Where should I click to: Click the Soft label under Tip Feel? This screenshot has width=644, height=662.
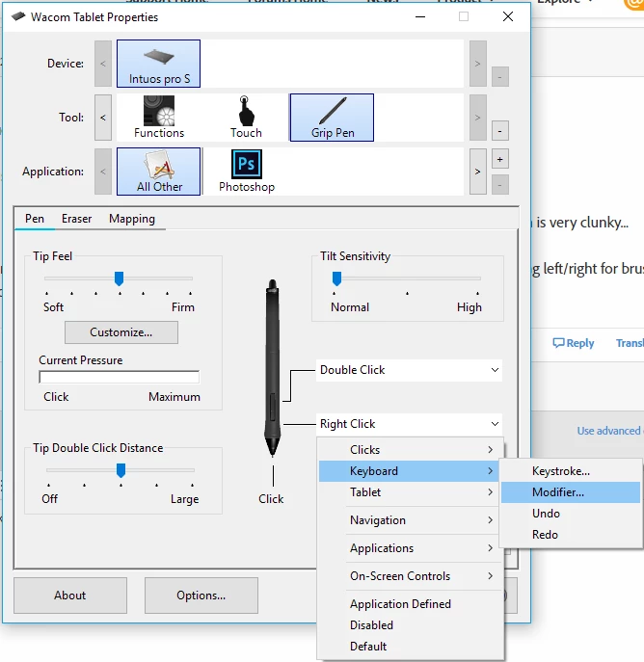tap(53, 307)
